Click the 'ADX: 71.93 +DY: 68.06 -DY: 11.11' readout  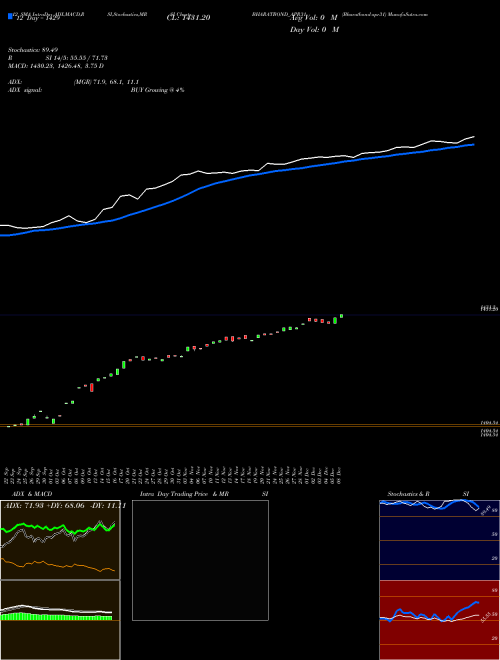point(65,506)
